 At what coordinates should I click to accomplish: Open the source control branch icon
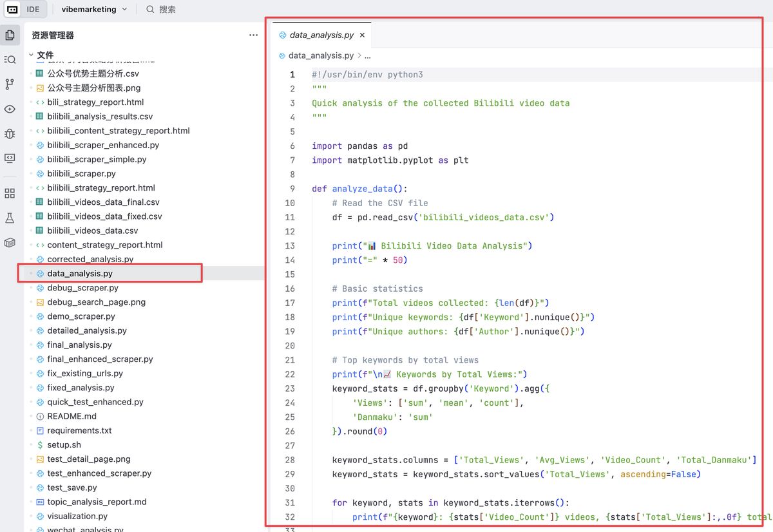pyautogui.click(x=10, y=84)
